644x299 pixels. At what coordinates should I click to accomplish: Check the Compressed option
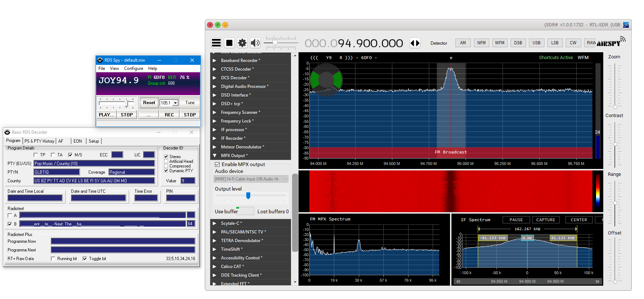coord(166,166)
